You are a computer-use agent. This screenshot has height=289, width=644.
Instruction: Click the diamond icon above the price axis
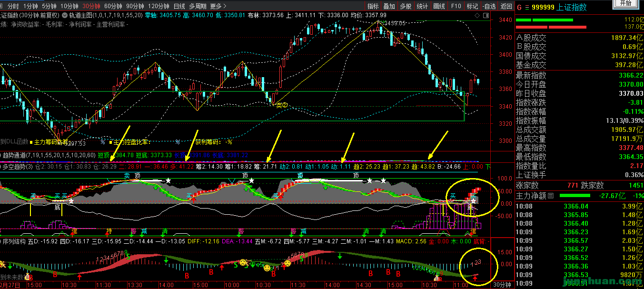[478, 15]
